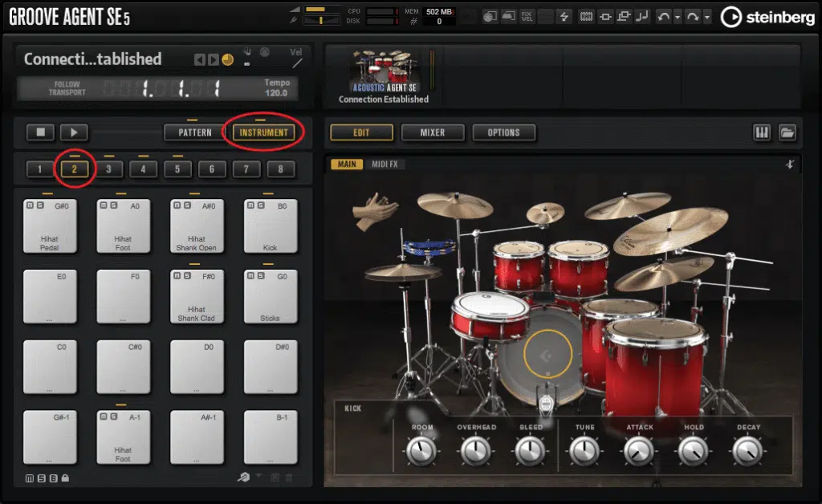Open the undo history dropdown arrow

coord(678,16)
